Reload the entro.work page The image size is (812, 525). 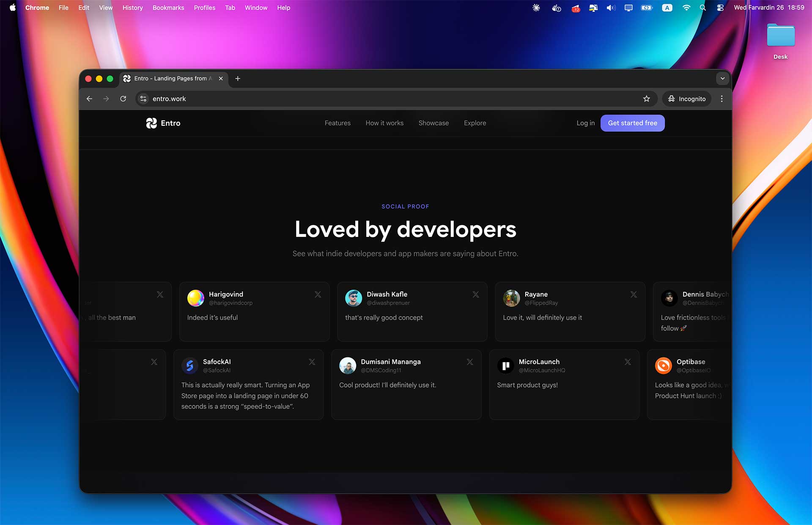pyautogui.click(x=123, y=99)
